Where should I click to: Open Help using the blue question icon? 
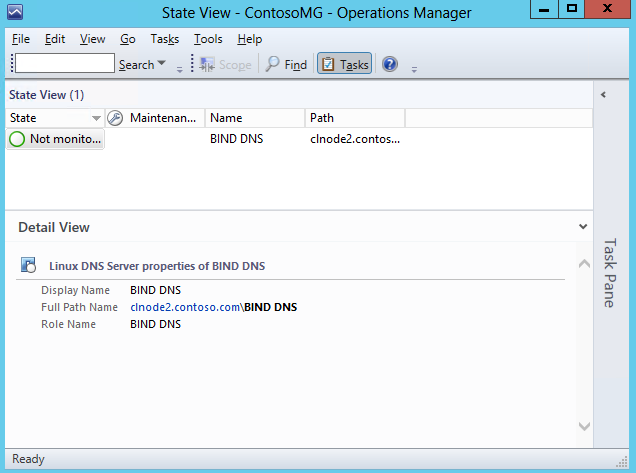(x=390, y=64)
